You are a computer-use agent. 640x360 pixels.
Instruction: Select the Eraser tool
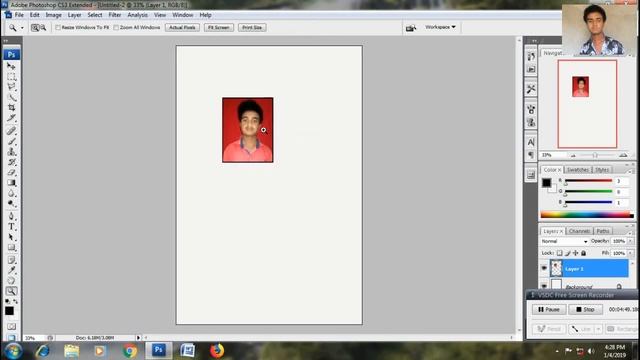pyautogui.click(x=11, y=172)
